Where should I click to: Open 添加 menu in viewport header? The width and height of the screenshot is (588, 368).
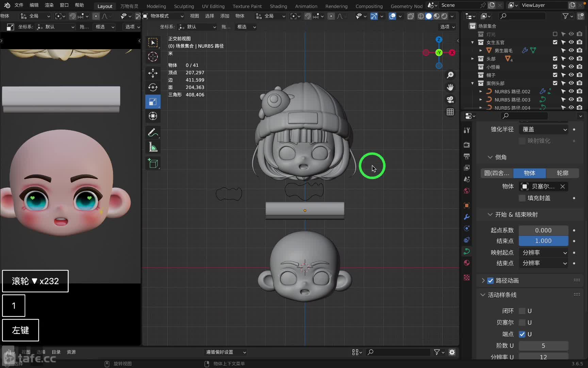tap(225, 16)
